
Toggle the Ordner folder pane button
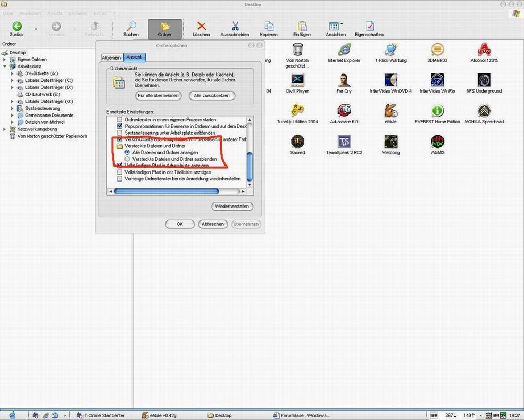point(165,29)
